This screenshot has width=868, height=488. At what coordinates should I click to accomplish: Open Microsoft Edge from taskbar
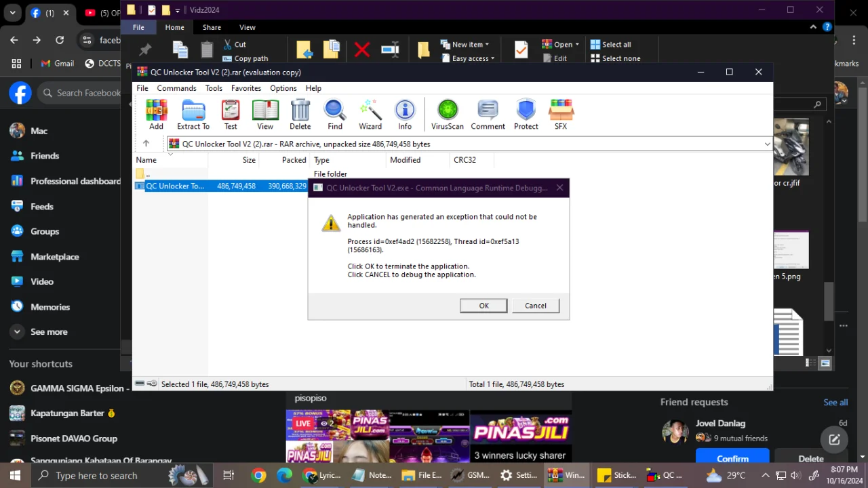[284, 475]
